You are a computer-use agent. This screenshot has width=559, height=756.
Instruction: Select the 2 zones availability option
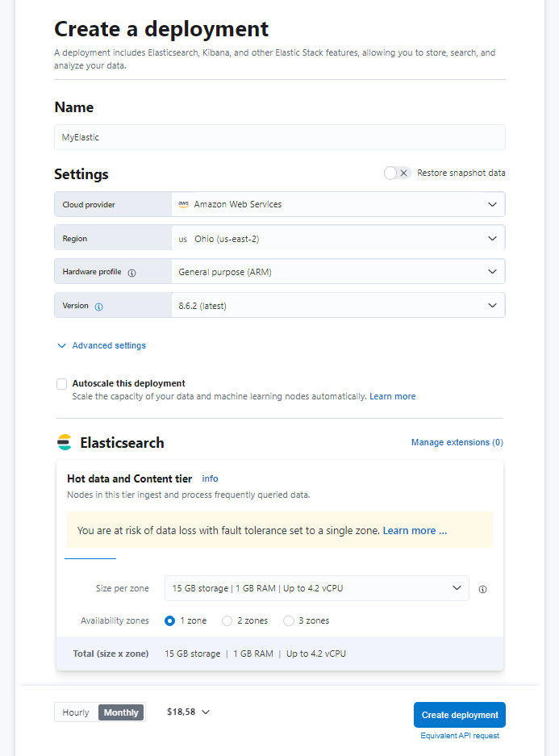coord(227,620)
